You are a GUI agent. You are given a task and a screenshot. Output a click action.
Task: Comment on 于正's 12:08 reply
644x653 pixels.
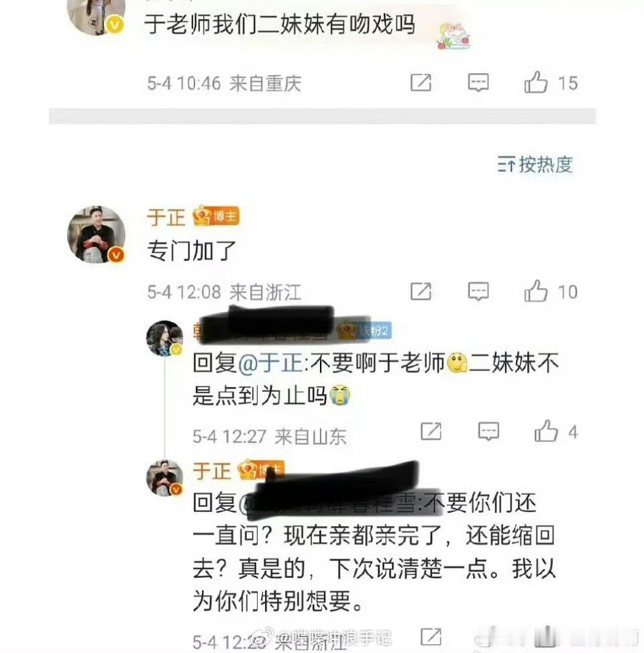pyautogui.click(x=478, y=291)
